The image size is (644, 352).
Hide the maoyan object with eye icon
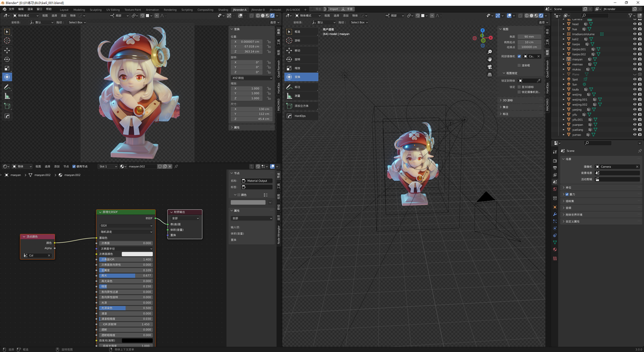click(635, 59)
